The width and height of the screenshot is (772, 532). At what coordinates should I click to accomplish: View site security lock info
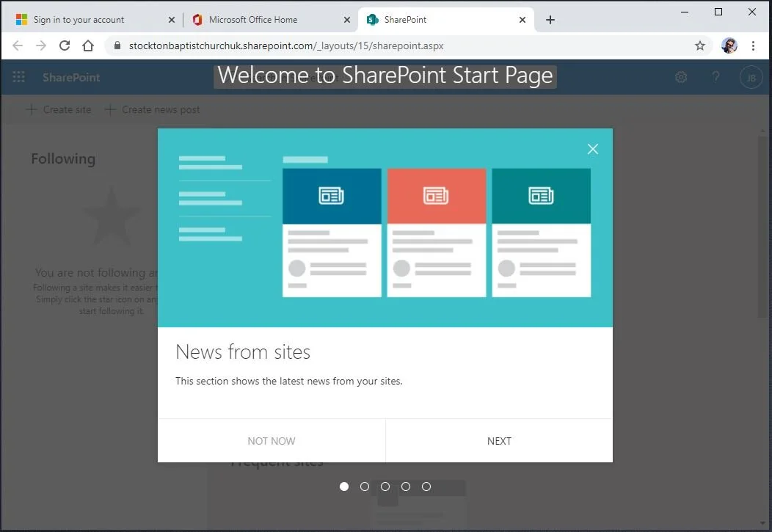(117, 45)
